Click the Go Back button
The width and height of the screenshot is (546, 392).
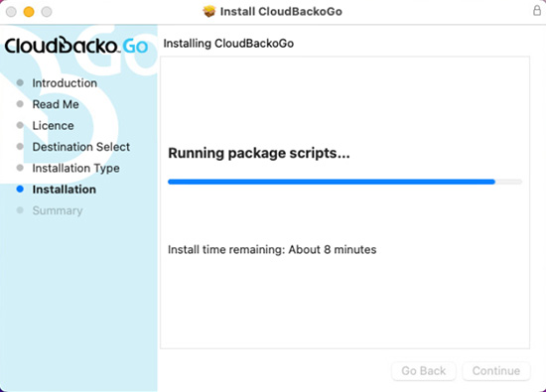pos(424,371)
